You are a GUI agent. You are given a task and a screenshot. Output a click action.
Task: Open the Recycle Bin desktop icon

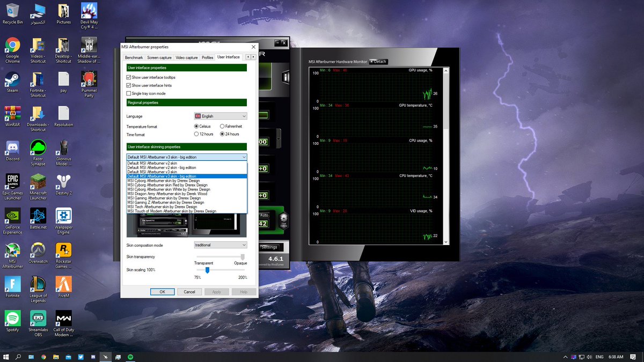click(x=12, y=14)
